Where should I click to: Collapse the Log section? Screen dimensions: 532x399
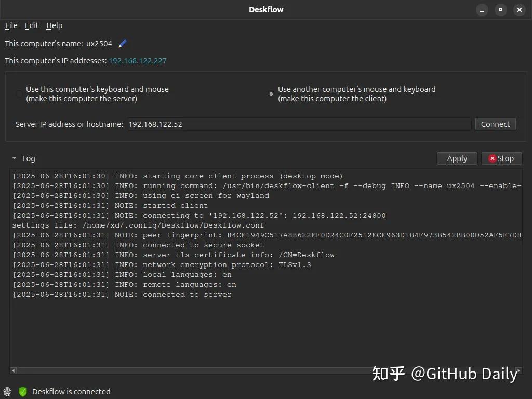[15, 158]
